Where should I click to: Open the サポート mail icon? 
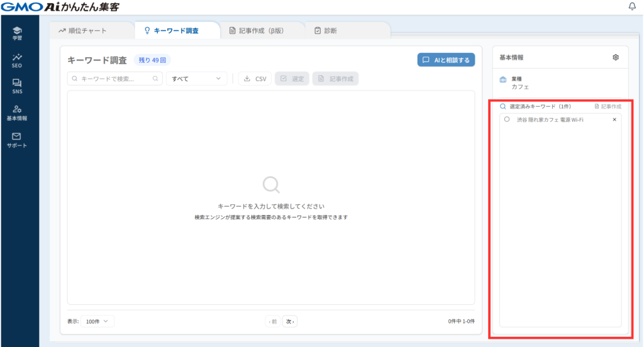click(17, 140)
